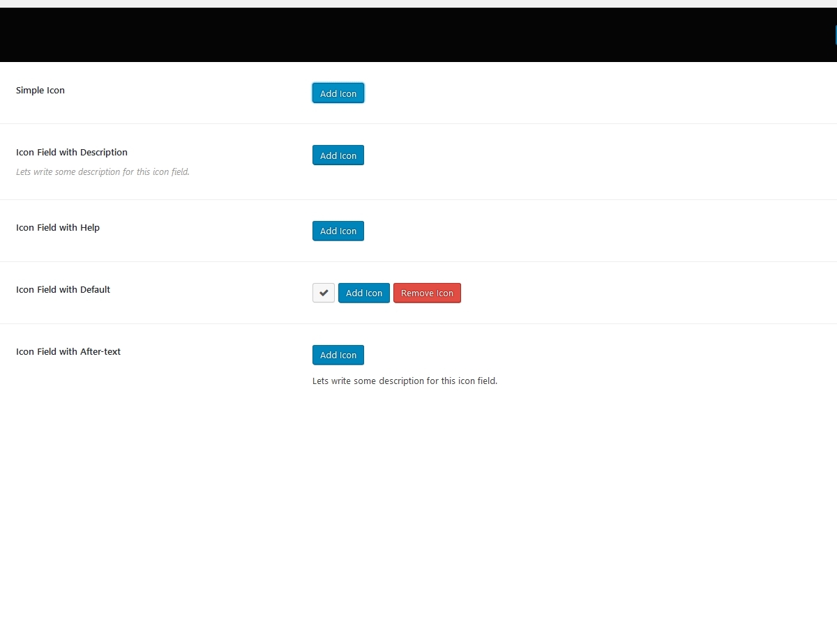Add an icon to Icon Field with Description
Image resolution: width=837 pixels, height=644 pixels.
point(338,155)
